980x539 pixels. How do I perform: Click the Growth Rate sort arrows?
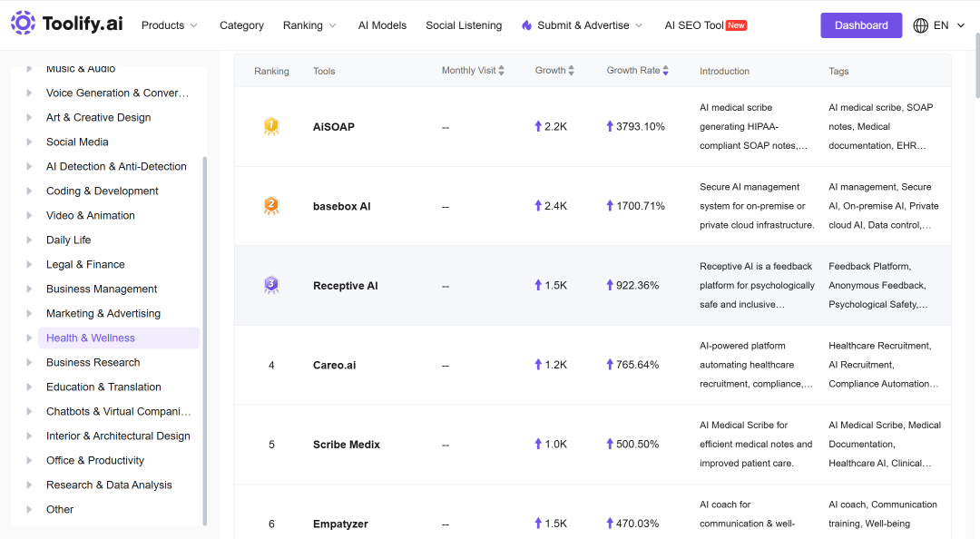pos(666,71)
